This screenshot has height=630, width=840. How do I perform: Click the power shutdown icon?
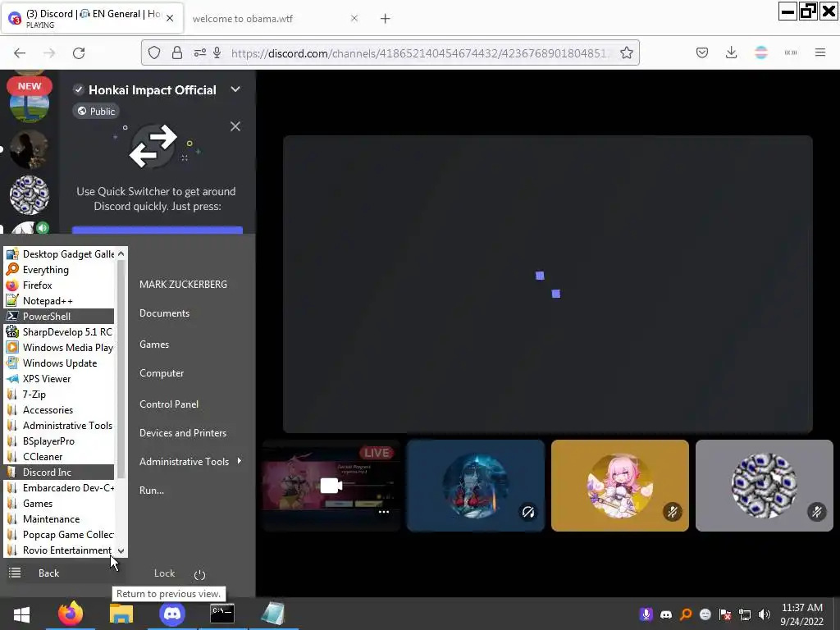[200, 575]
